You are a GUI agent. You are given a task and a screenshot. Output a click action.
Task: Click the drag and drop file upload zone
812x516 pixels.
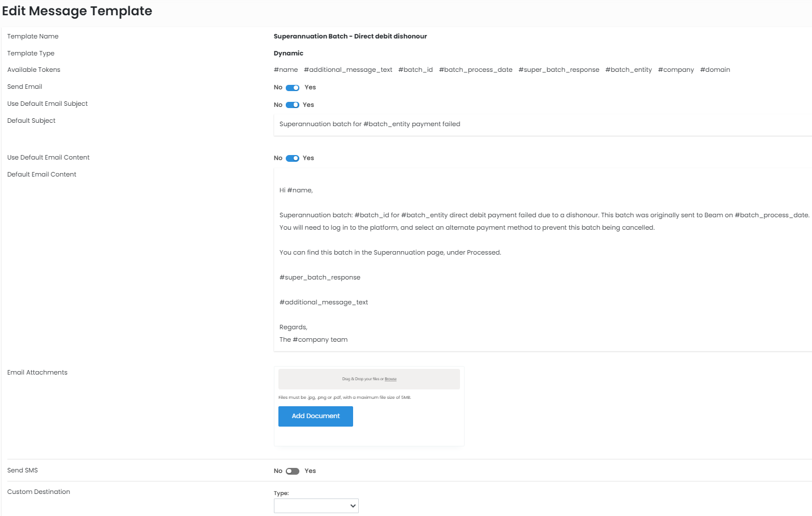click(x=340, y=379)
